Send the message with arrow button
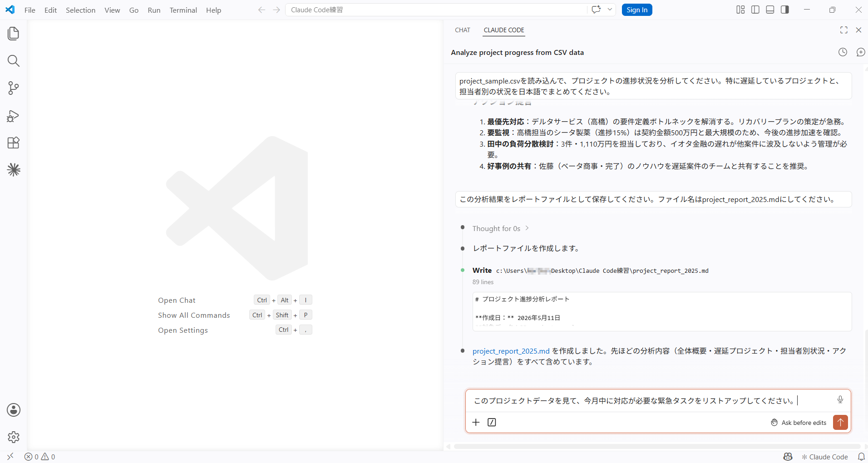This screenshot has width=868, height=463. click(840, 423)
